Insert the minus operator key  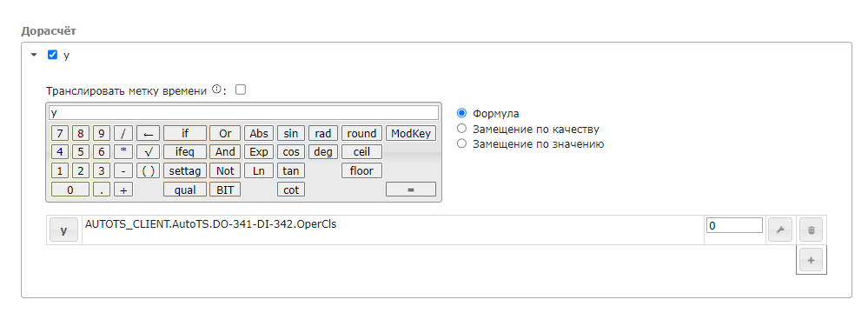(x=123, y=170)
